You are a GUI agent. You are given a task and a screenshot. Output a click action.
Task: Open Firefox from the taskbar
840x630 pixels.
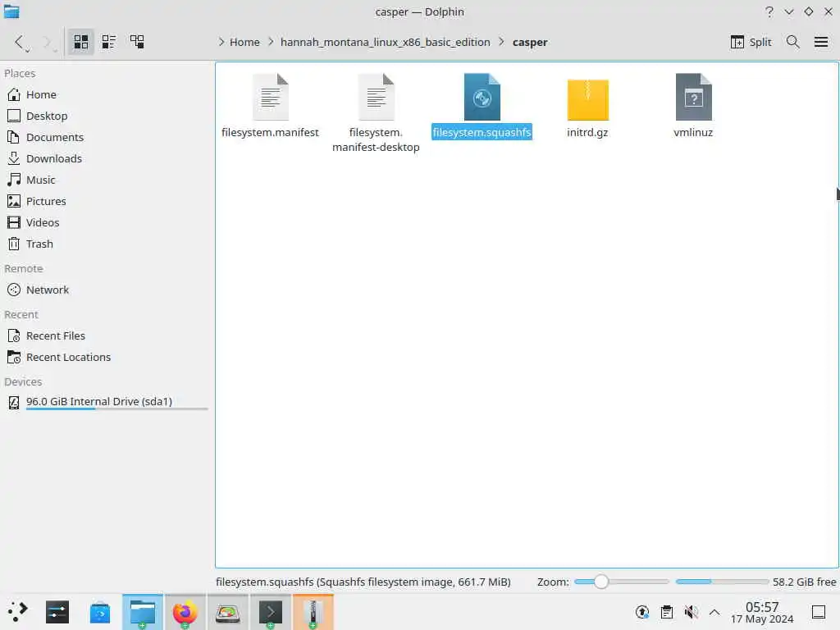click(x=185, y=612)
